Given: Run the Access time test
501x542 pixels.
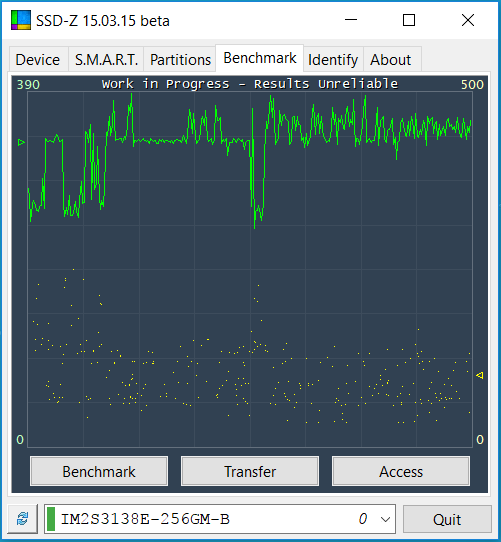Looking at the screenshot, I should click(401, 471).
